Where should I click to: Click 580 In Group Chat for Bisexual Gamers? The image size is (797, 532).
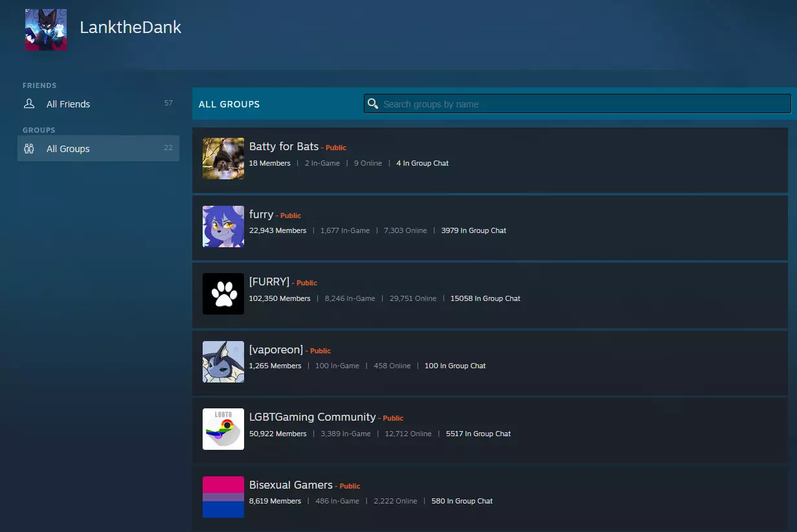tap(462, 501)
